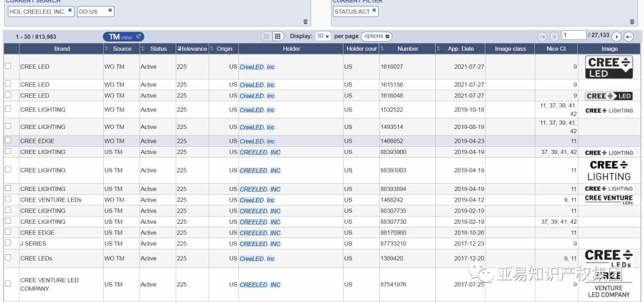This screenshot has height=302, width=644.
Task: Tick checkbox for CREE LED number 1616048
Action: coord(8,95)
